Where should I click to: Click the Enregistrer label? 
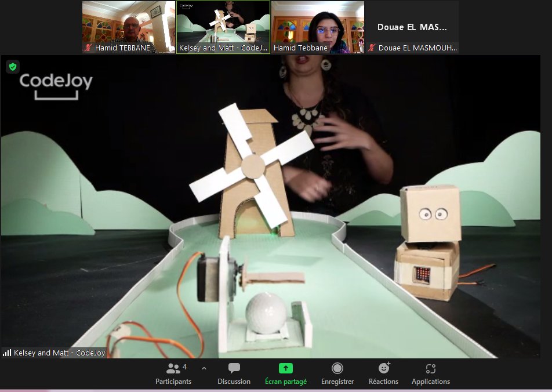pos(337,382)
